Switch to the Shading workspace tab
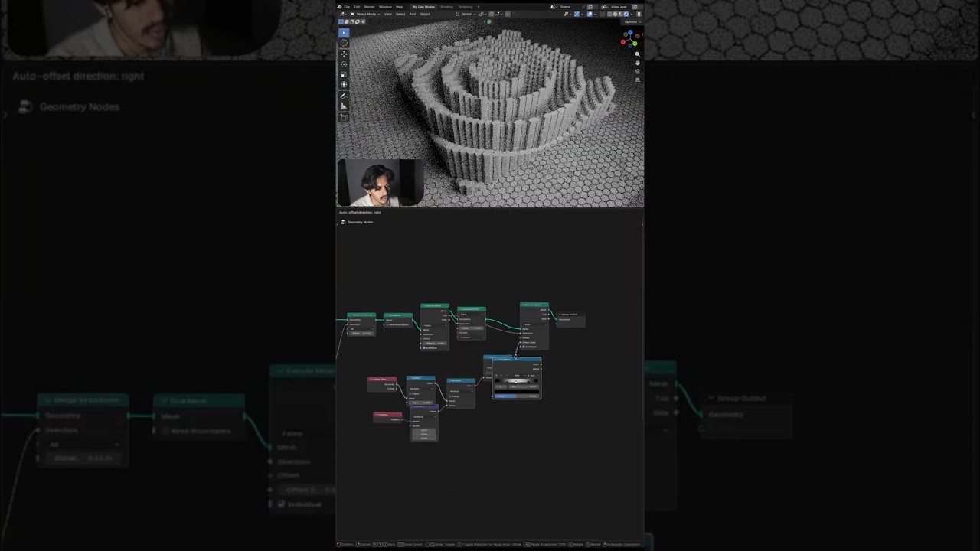Screen dimensions: 980x551 point(446,7)
